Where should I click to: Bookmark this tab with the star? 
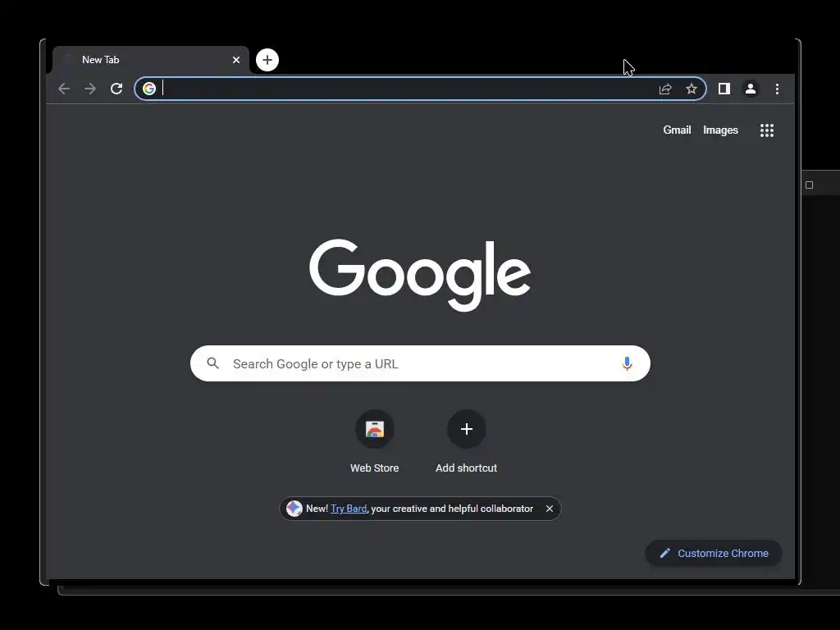pos(692,89)
